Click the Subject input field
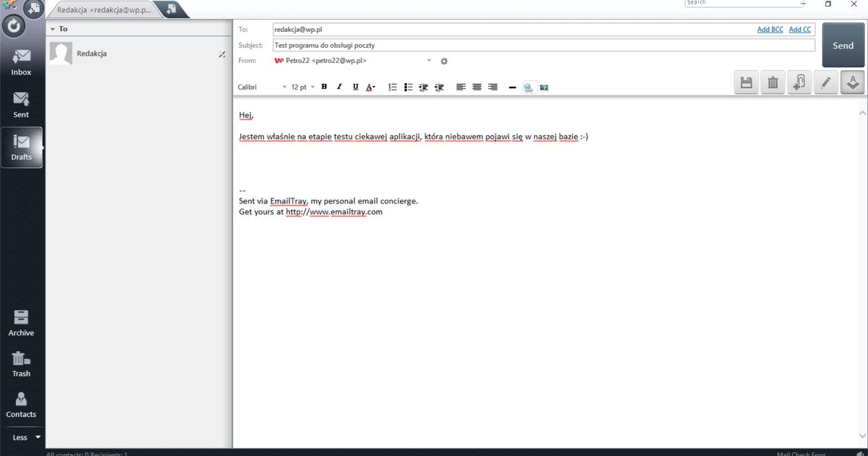 point(543,45)
